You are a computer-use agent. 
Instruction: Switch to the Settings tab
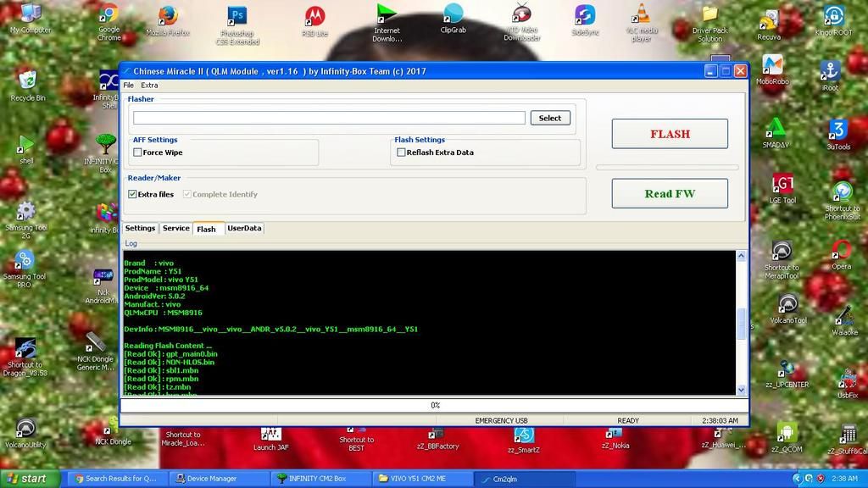(x=140, y=228)
